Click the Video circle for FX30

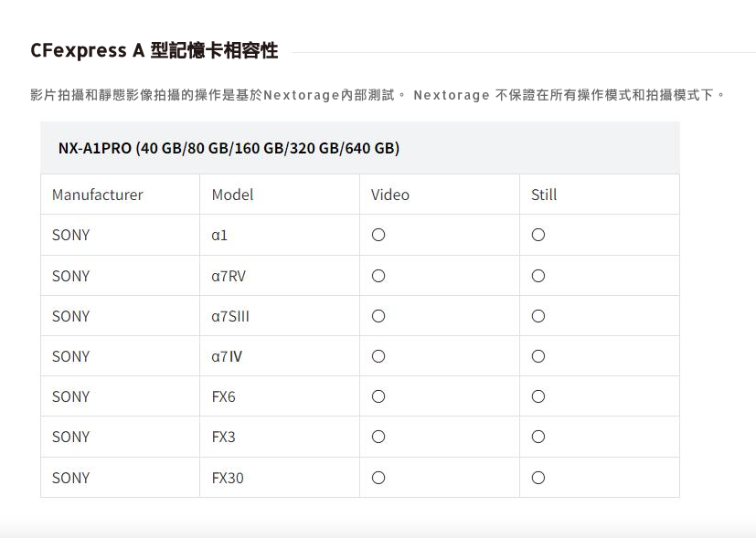pos(378,478)
